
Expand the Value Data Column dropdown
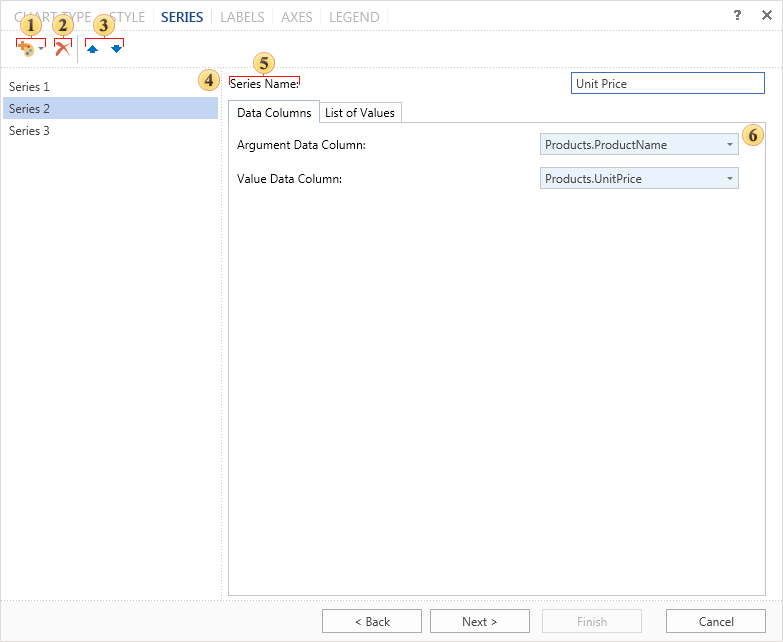click(729, 179)
